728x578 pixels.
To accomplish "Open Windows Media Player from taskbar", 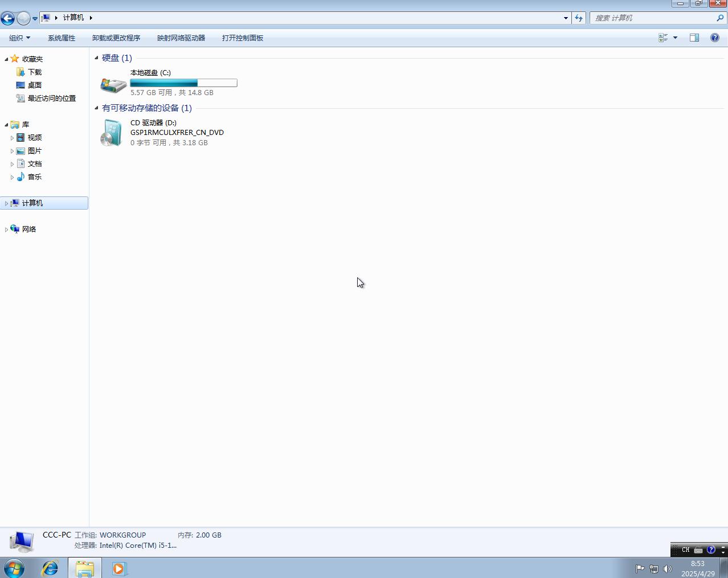I will [x=119, y=568].
